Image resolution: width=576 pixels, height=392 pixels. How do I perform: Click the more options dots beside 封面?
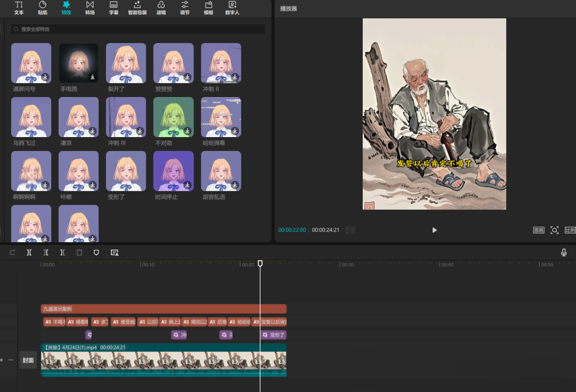click(x=11, y=359)
